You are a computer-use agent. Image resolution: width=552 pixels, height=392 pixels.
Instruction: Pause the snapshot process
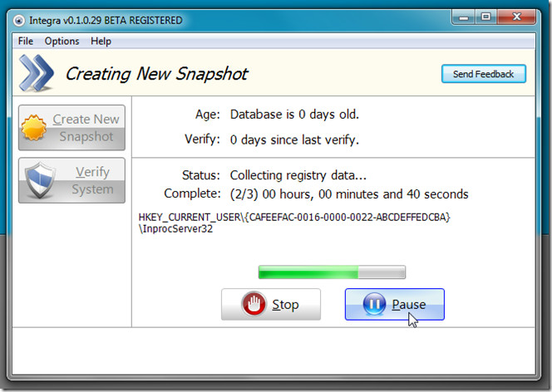395,304
